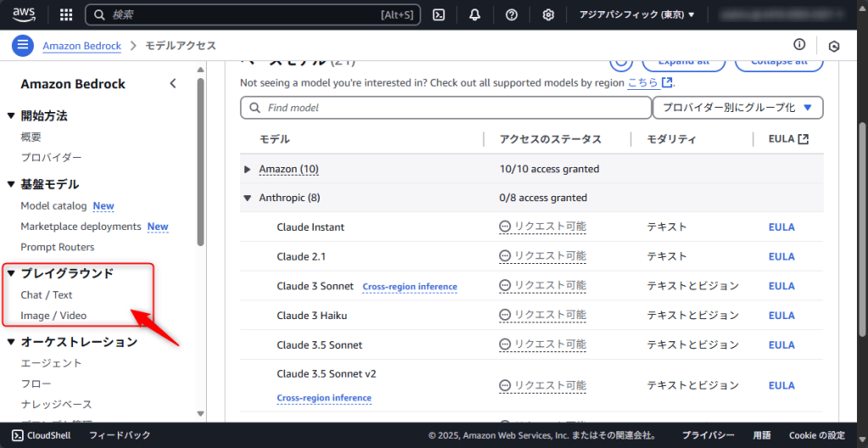Open Prompt Routers in the sidebar
The width and height of the screenshot is (868, 448).
click(x=58, y=247)
